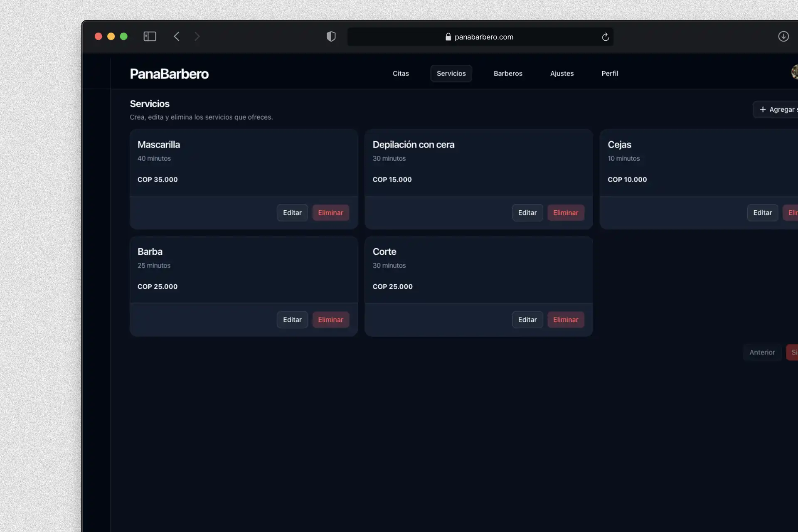
Task: Edit the Cejas service
Action: click(x=762, y=213)
